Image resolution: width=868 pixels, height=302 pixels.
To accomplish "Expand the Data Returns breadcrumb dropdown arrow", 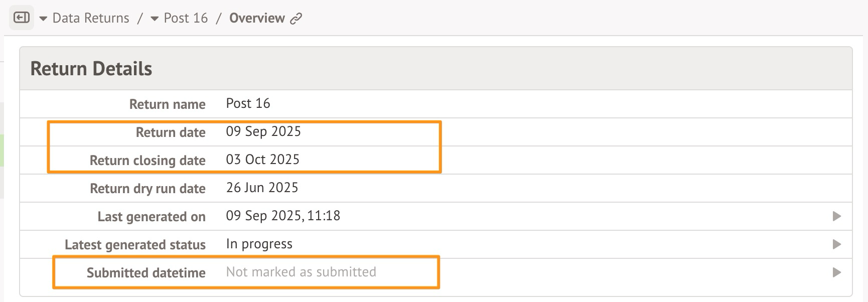I will 43,19.
